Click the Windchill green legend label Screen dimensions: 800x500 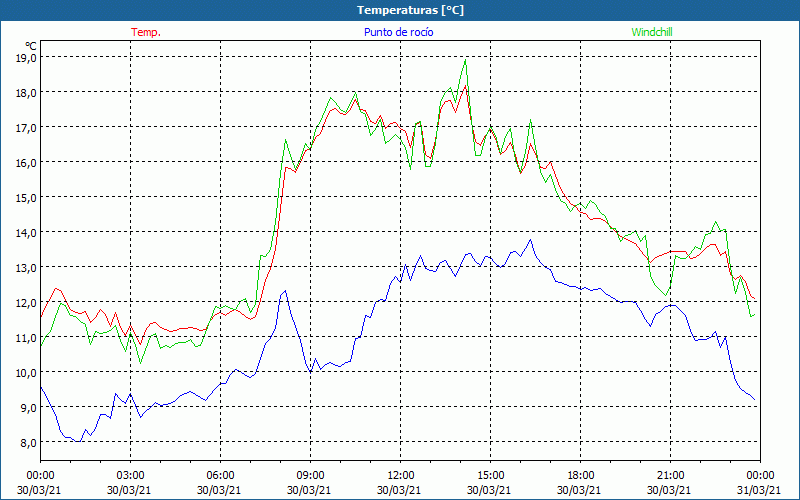652,32
